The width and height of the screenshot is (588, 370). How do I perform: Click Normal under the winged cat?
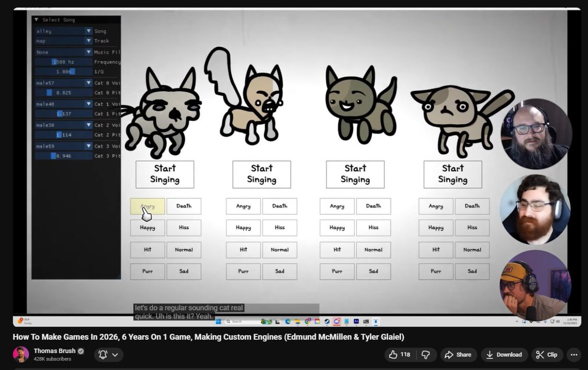point(280,250)
